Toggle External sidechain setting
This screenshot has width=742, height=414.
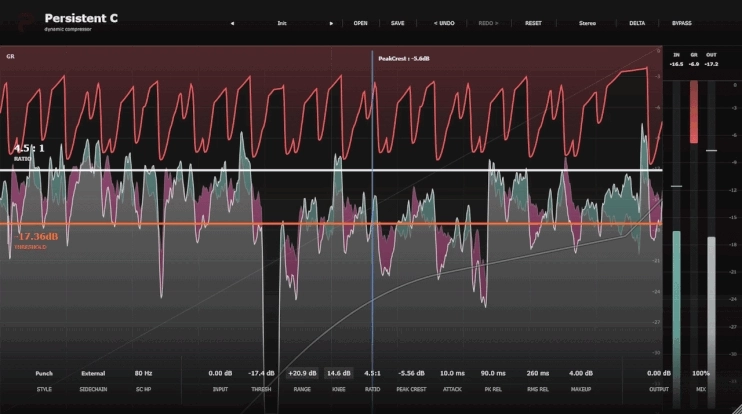[93, 373]
